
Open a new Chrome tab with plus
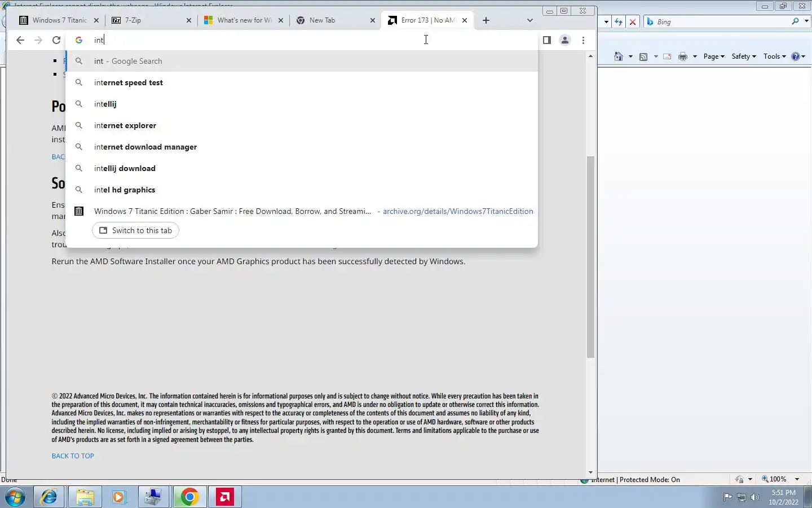486,20
